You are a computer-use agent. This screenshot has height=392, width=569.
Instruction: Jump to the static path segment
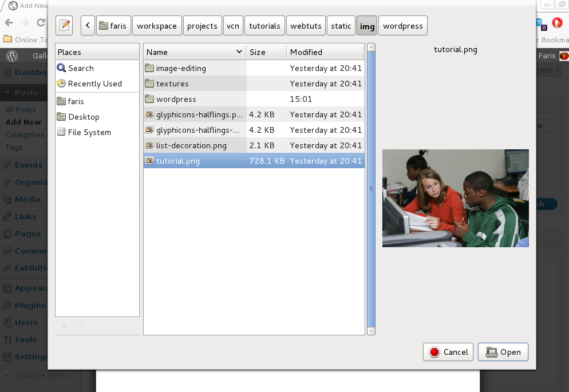[x=341, y=26]
